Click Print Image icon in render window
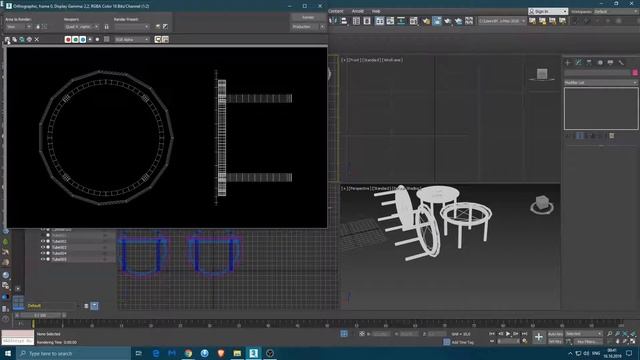The image size is (640, 360). coord(29,39)
